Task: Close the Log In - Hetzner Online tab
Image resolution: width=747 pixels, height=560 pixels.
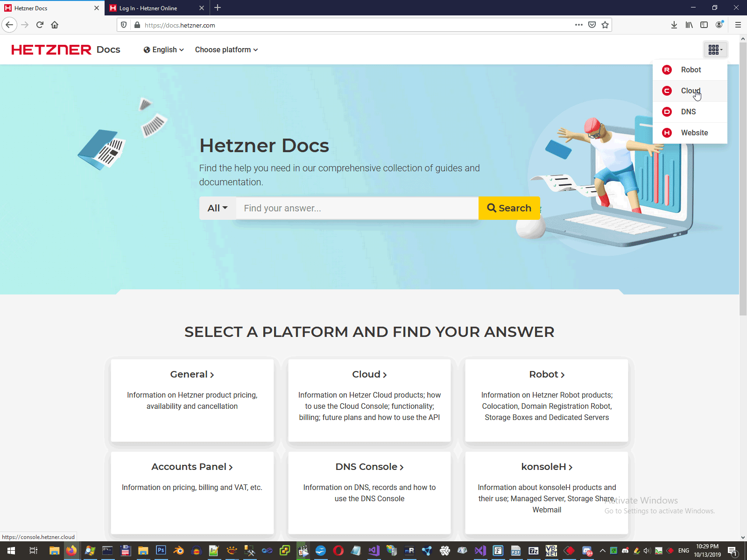Action: pyautogui.click(x=202, y=8)
